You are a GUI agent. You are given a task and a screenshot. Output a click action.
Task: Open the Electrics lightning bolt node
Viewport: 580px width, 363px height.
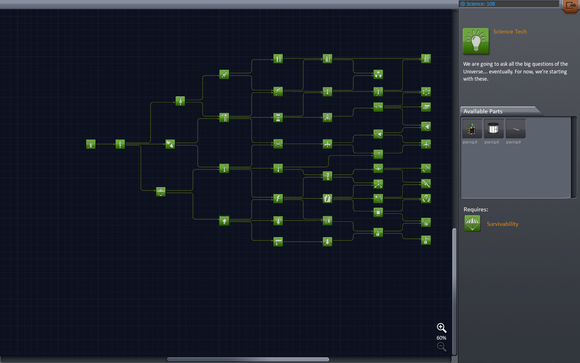(x=278, y=198)
